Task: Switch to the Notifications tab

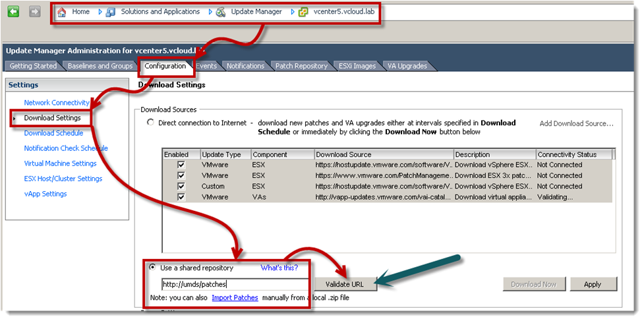Action: tap(246, 66)
